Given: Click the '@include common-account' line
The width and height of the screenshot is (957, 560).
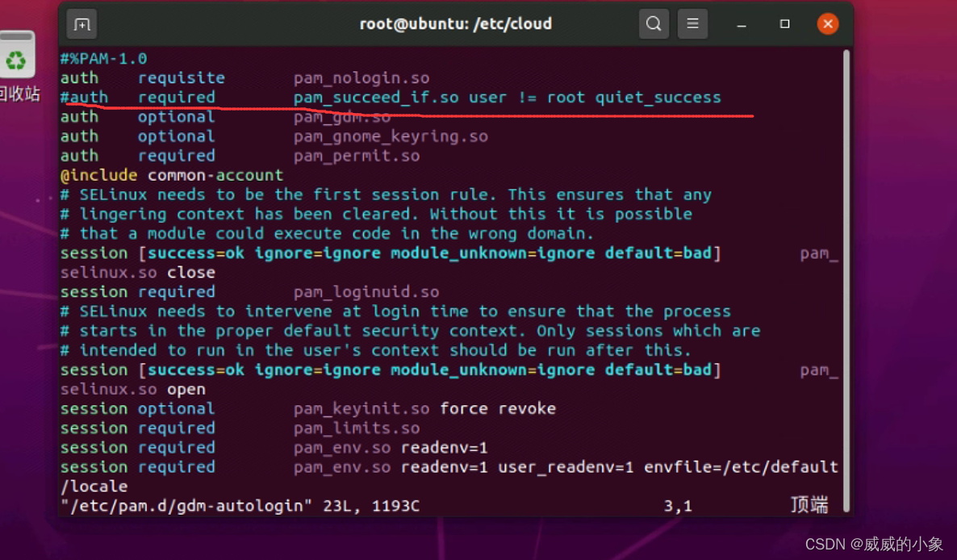Looking at the screenshot, I should pyautogui.click(x=172, y=176).
